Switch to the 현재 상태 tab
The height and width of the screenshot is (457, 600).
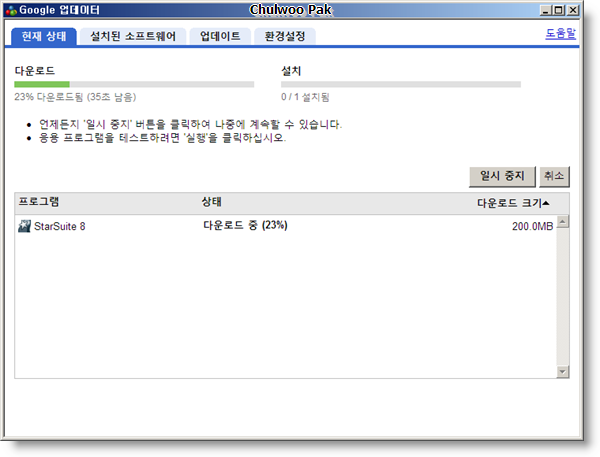tap(44, 37)
